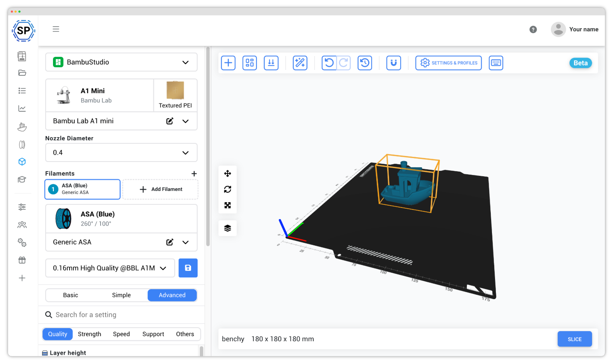Open the Quality settings tab
The image size is (613, 364).
[58, 334]
